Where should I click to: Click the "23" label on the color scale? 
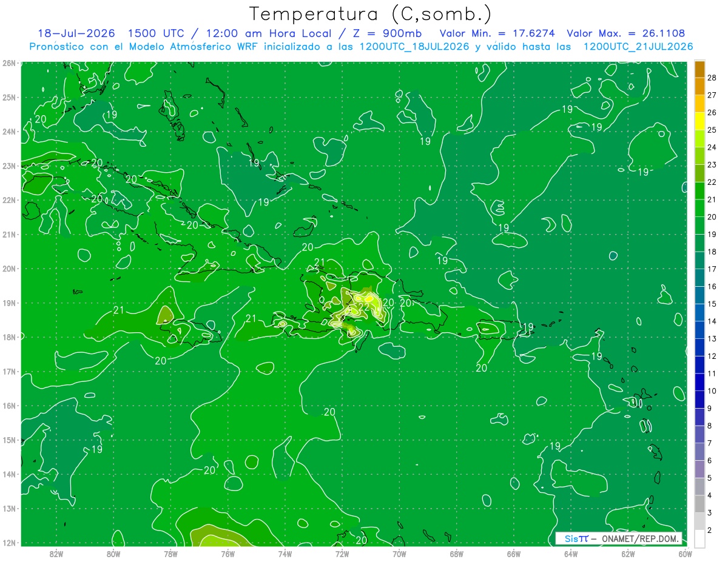click(713, 165)
